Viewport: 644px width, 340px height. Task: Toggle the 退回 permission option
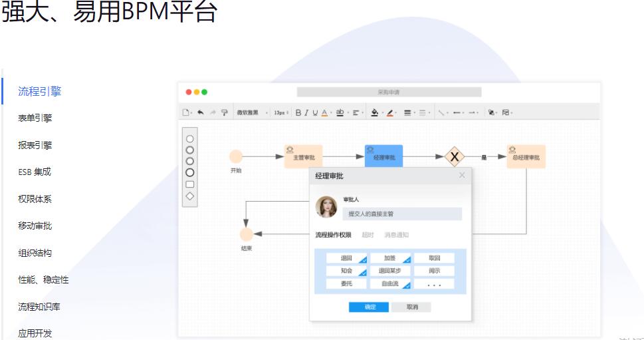tap(346, 258)
